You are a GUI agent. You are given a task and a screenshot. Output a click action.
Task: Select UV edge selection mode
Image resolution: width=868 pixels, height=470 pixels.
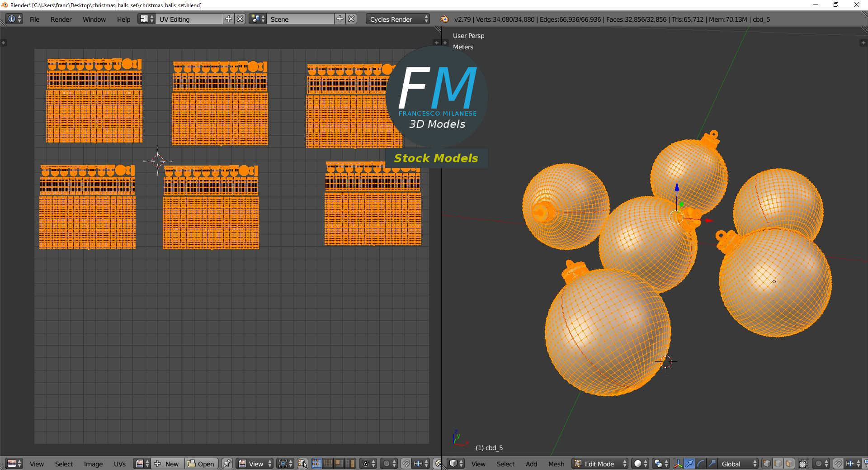pyautogui.click(x=328, y=464)
